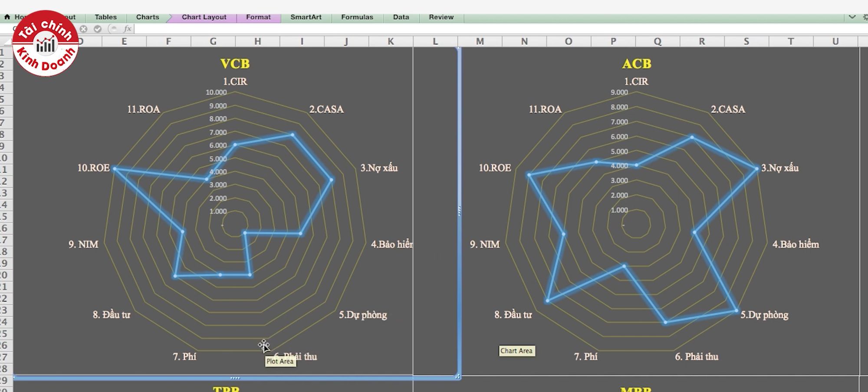
Task: Select column L header
Action: 435,41
